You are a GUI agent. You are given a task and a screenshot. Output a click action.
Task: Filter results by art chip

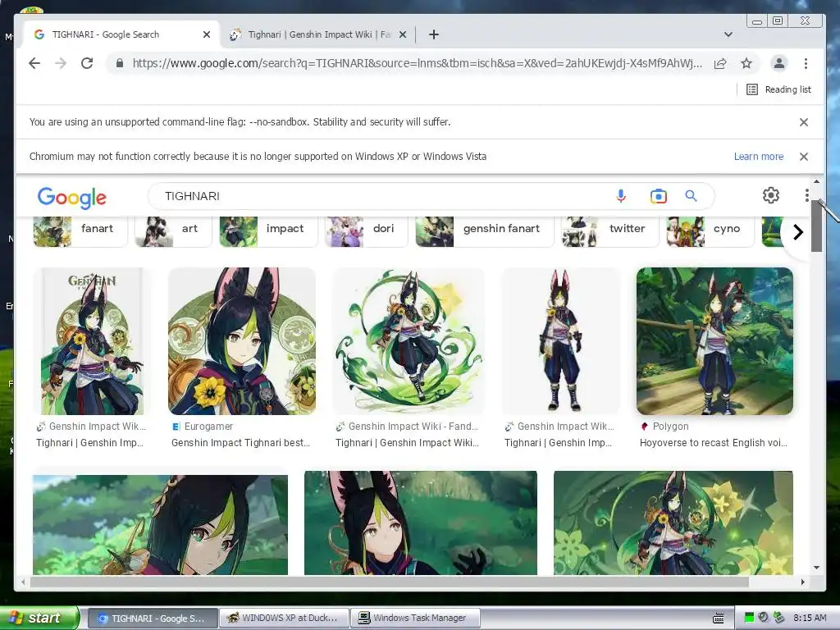click(x=174, y=231)
